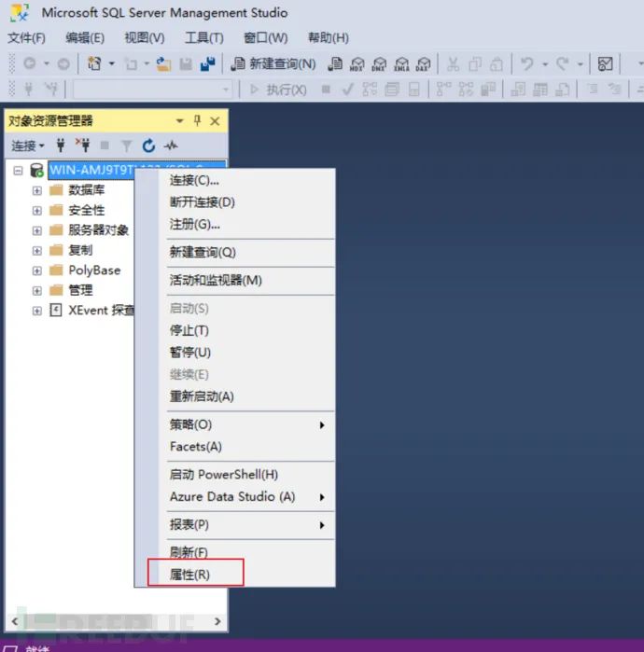Expand the PolyBase folder node
This screenshot has height=652, width=644.
tap(37, 271)
